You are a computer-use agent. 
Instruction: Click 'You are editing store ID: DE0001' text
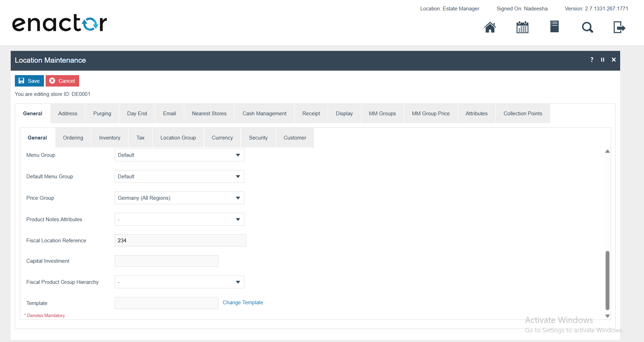tap(53, 94)
